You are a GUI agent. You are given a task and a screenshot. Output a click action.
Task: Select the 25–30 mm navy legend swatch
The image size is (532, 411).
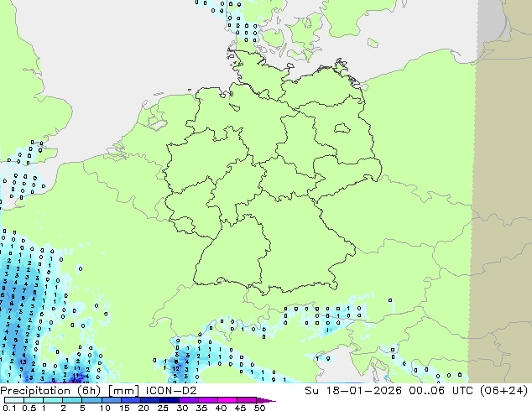pos(170,400)
